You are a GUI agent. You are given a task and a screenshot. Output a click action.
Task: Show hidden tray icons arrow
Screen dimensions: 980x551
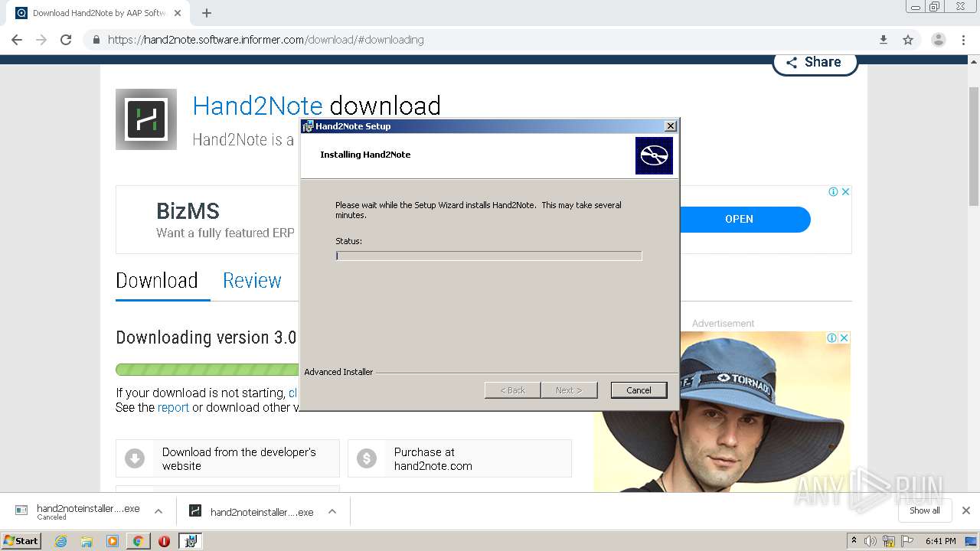[854, 541]
